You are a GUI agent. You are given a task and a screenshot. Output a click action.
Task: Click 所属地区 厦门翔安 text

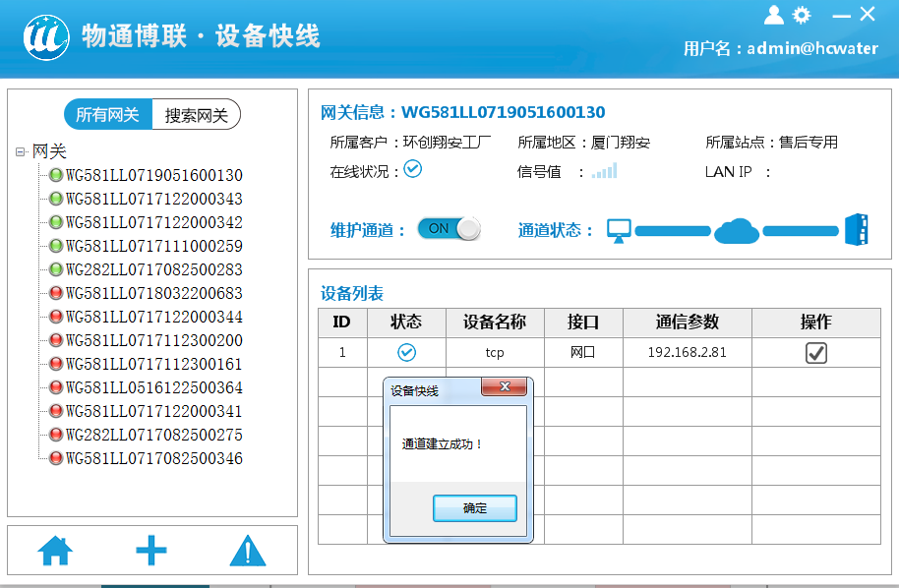583,143
